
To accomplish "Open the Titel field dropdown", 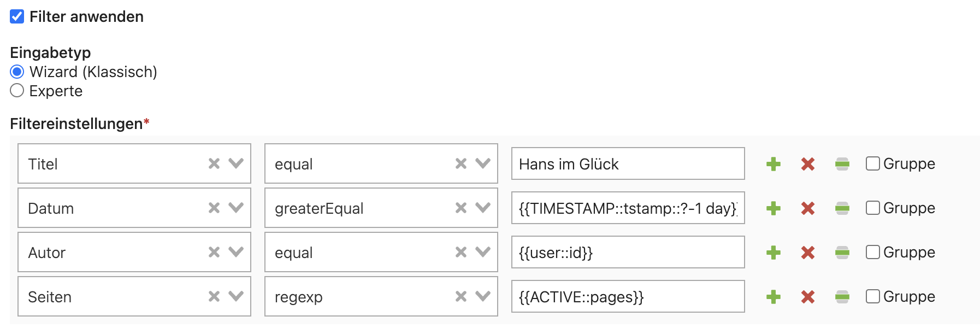I will point(236,163).
